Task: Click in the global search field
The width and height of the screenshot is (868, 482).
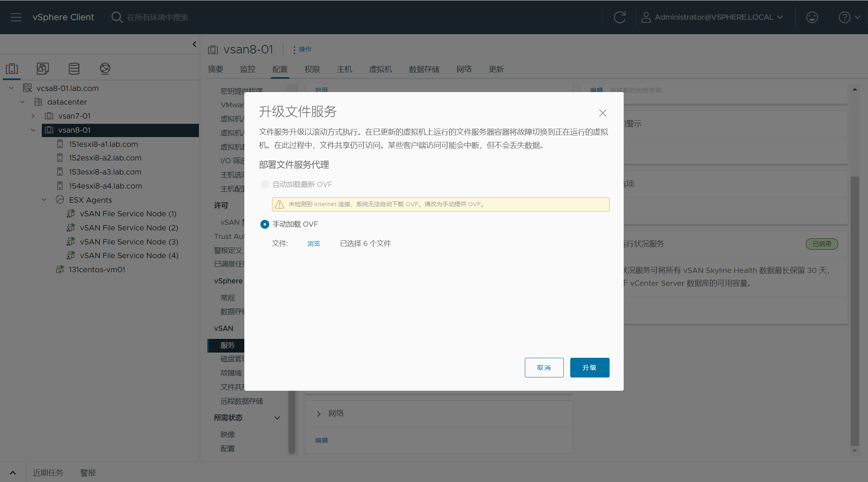Action: tap(158, 17)
